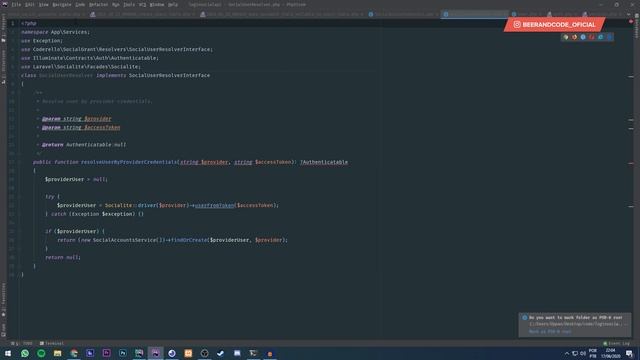Open in Chrome browser icon in editor
Image resolution: width=640 pixels, height=360 pixels.
click(x=565, y=37)
